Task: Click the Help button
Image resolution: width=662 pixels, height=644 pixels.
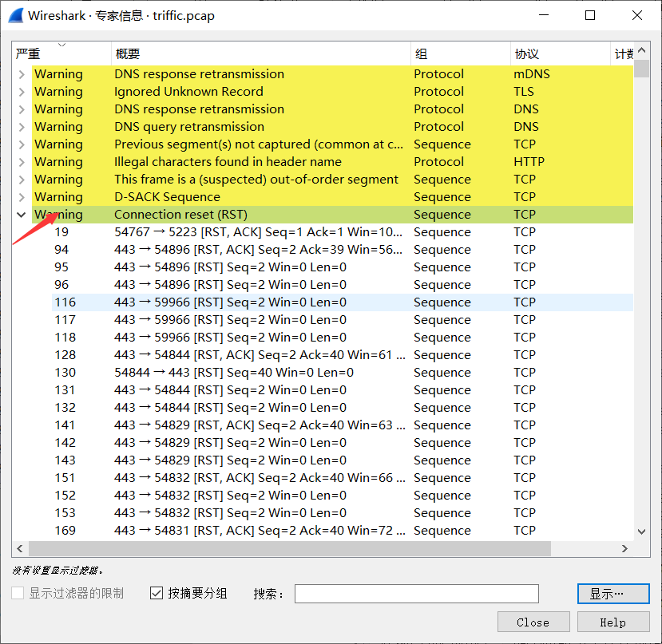Action: click(x=613, y=622)
